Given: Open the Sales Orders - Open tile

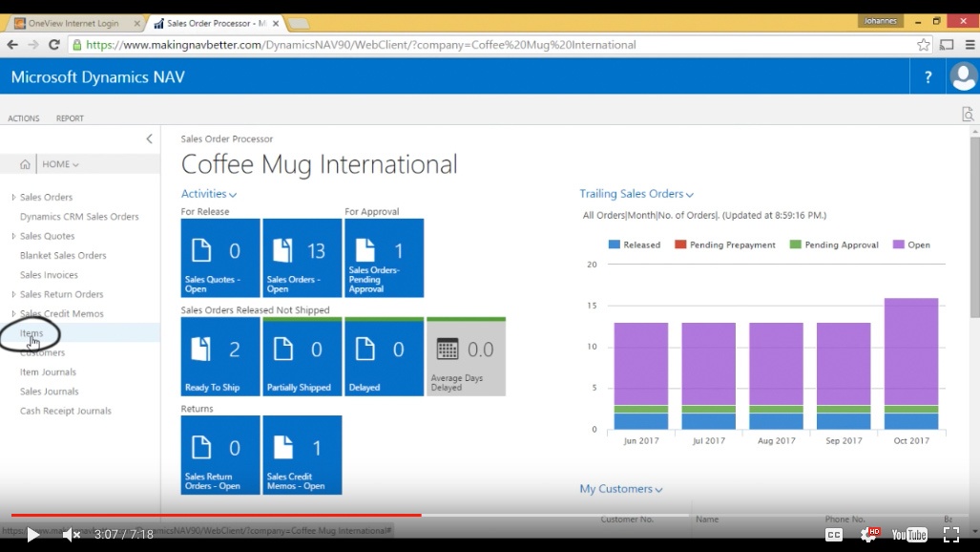Looking at the screenshot, I should click(302, 258).
